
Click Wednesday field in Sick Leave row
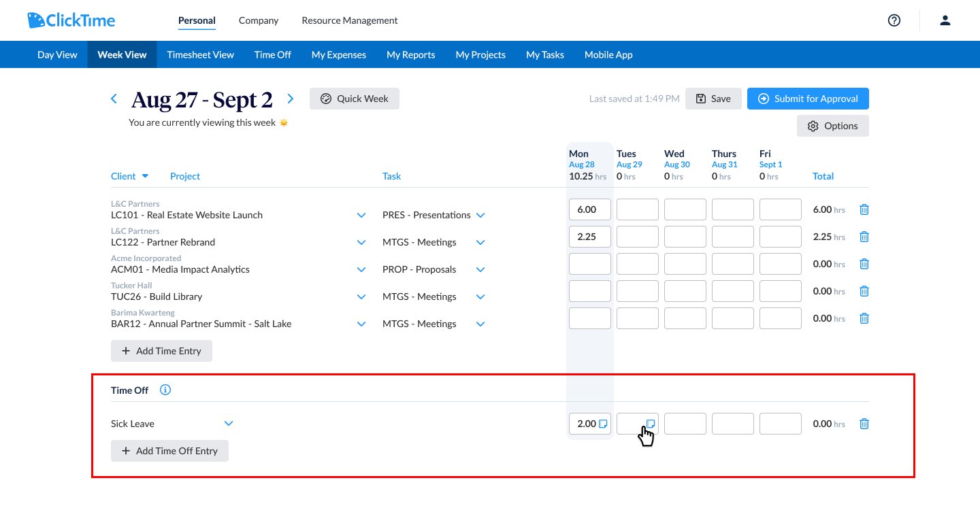pos(685,424)
